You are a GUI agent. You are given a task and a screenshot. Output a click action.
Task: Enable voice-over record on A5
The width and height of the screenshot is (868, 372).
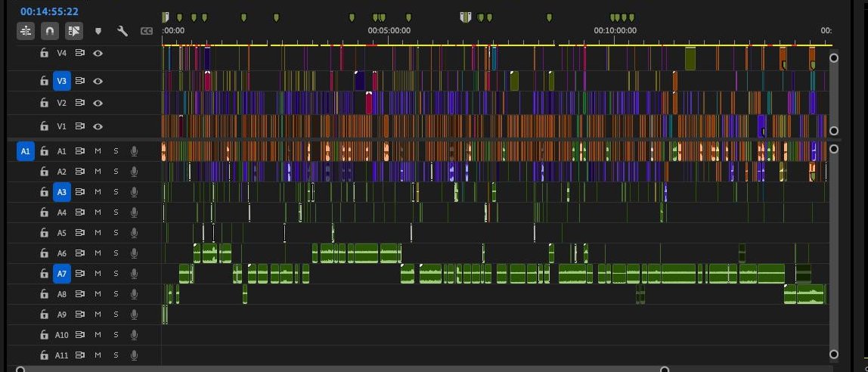tap(134, 233)
